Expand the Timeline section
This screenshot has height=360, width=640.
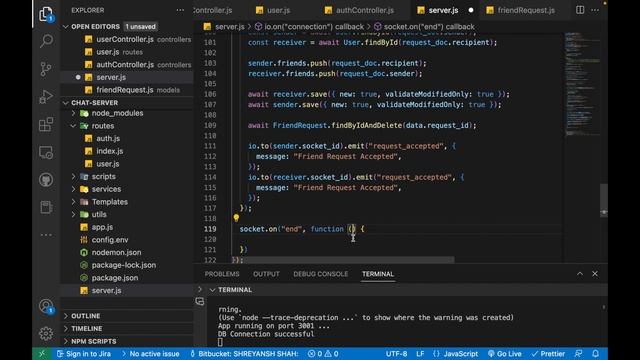(87, 329)
